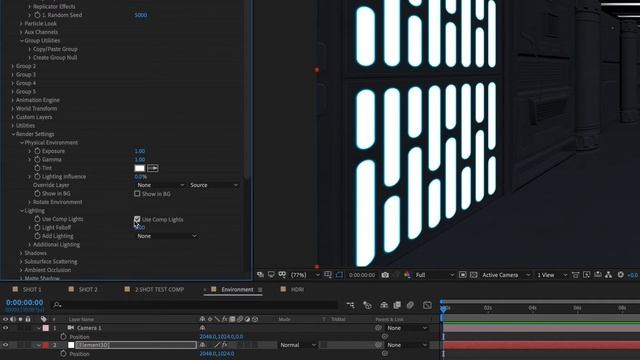
Task: Switch to the HDRI tab
Action: [297, 289]
